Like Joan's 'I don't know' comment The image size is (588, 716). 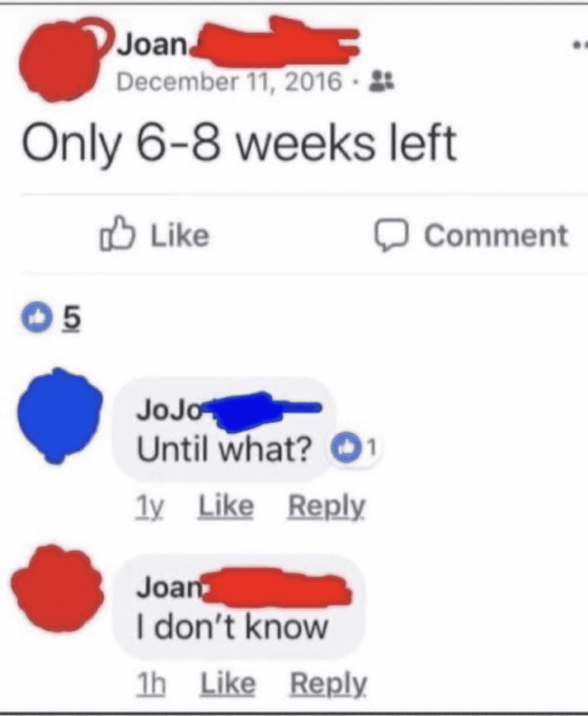click(x=228, y=684)
